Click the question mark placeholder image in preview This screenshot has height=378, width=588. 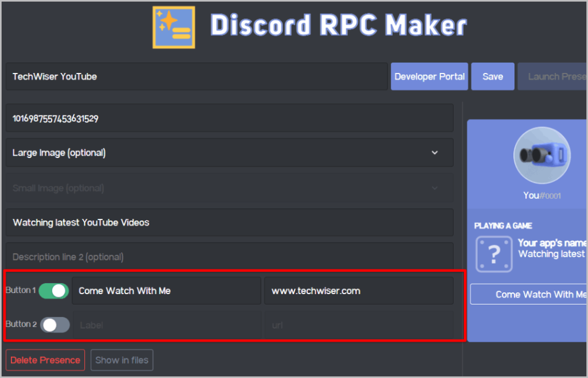[x=494, y=254]
